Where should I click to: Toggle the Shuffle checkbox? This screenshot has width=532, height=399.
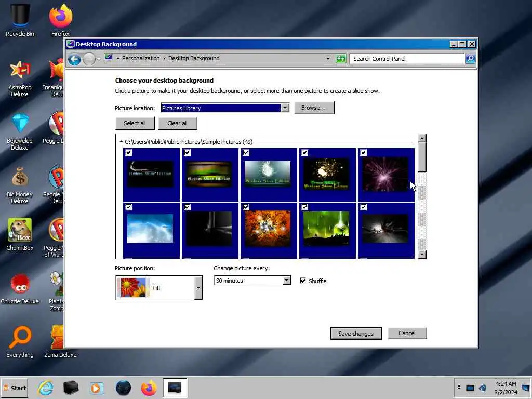tap(303, 281)
